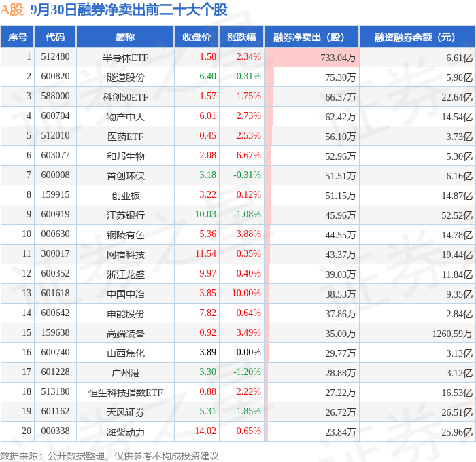
Task: Click stock name 江苏银行
Action: (125, 215)
